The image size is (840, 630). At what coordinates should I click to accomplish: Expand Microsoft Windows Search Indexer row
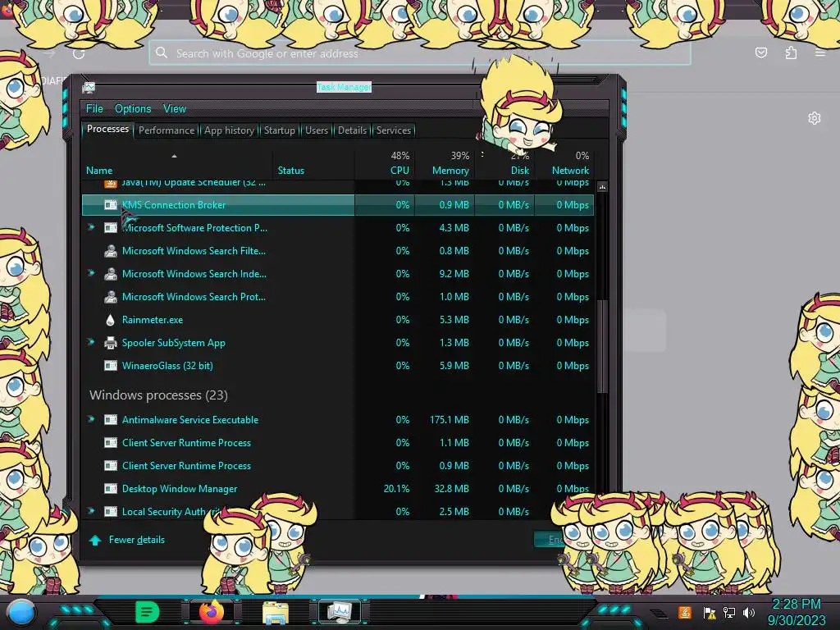click(x=91, y=273)
